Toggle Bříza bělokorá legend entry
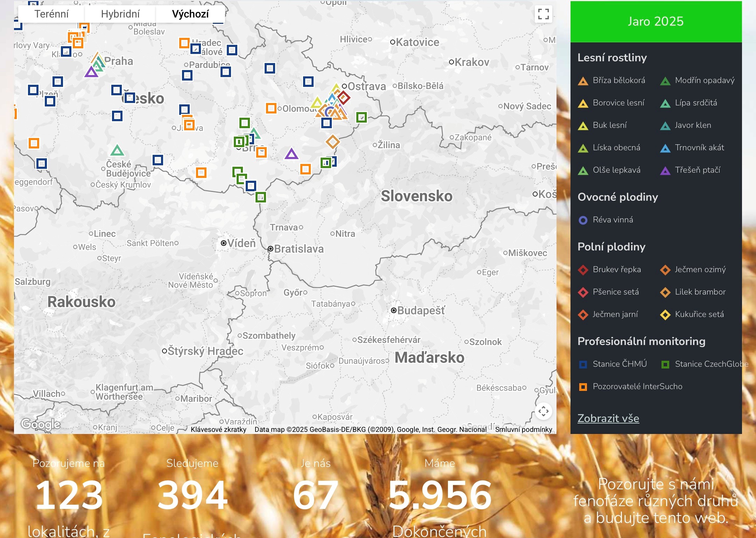 [x=611, y=81]
